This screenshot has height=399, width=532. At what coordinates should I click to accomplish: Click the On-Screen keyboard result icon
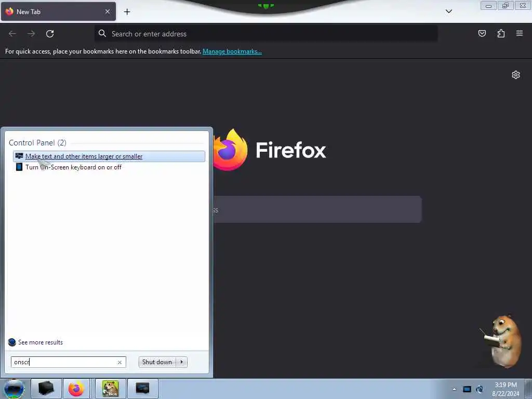19,167
